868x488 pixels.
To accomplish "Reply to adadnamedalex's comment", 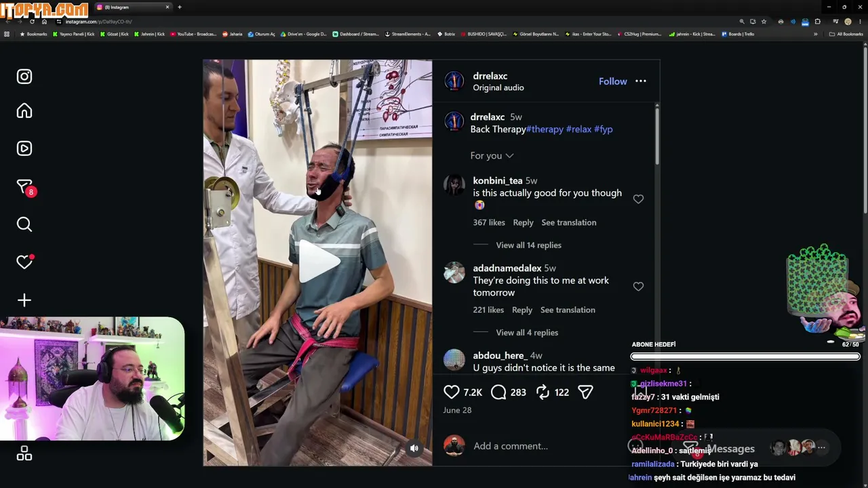I will click(x=522, y=310).
